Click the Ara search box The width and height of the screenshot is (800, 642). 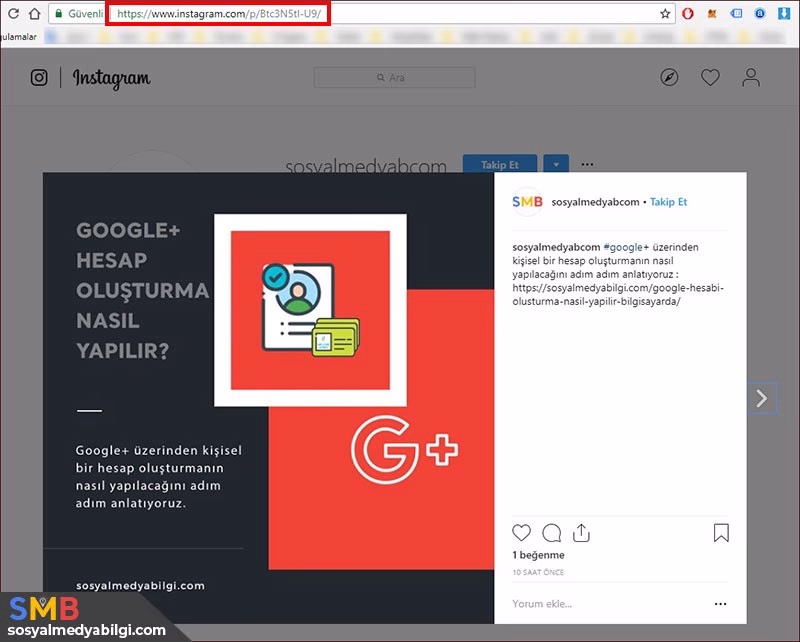394,78
